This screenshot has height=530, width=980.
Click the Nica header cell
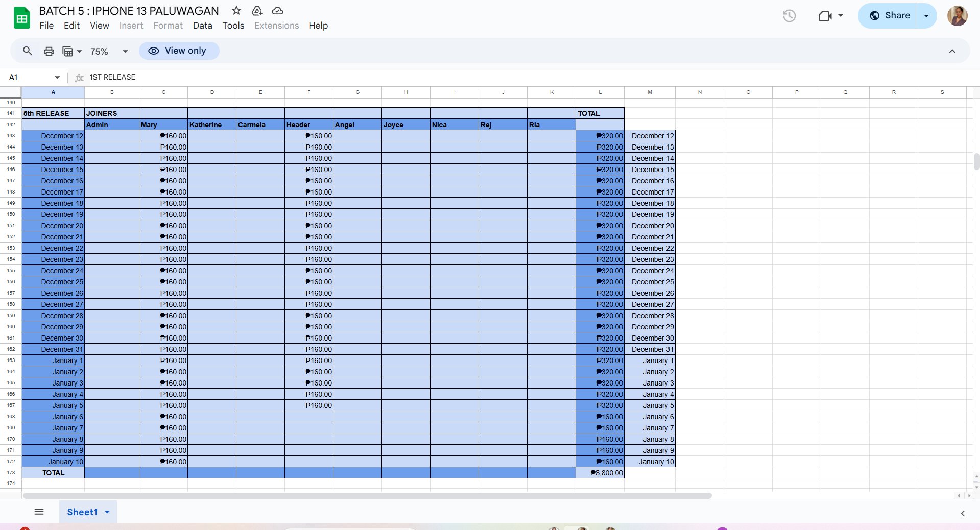point(455,125)
